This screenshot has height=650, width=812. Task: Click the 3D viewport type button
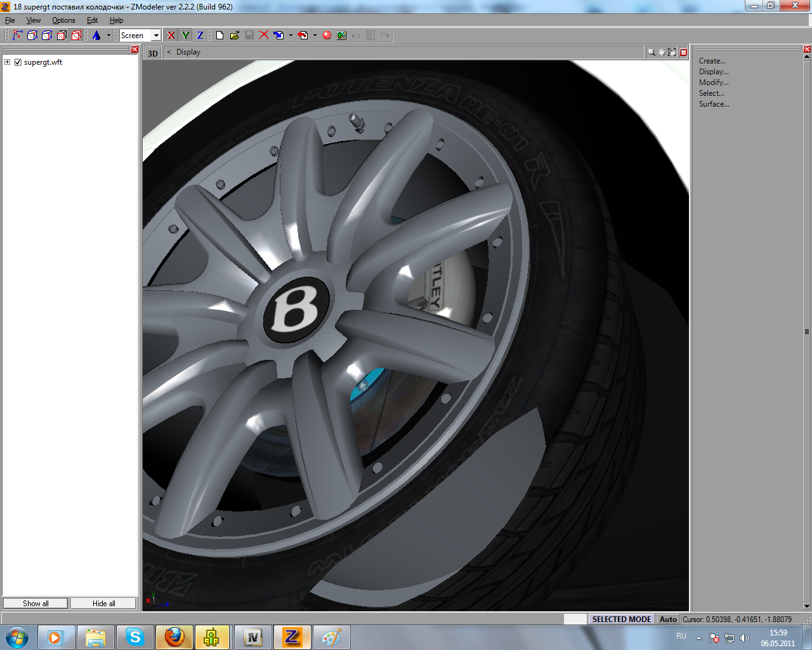point(153,53)
